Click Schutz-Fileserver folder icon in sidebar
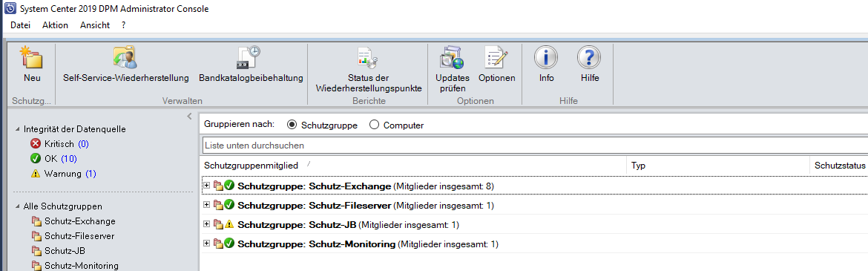 (x=36, y=236)
